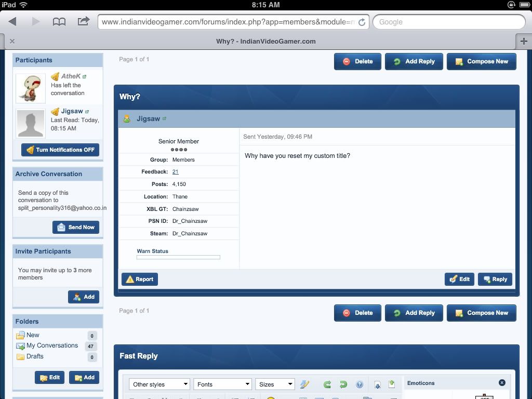Click the Feedback score link 21
This screenshot has height=399, width=532.
pos(175,171)
